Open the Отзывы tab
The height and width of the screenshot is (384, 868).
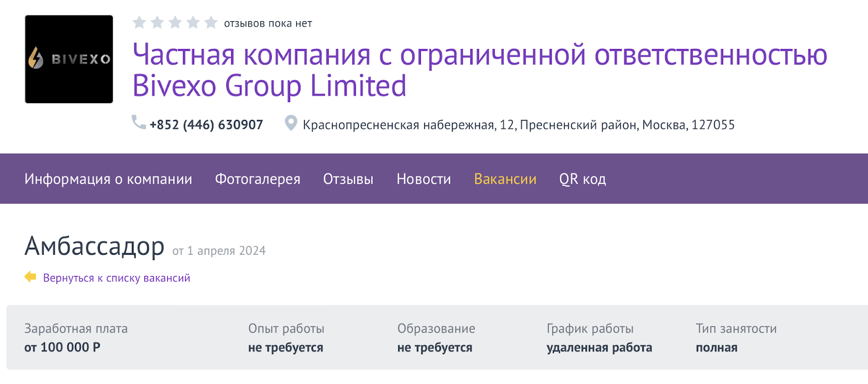(x=348, y=179)
